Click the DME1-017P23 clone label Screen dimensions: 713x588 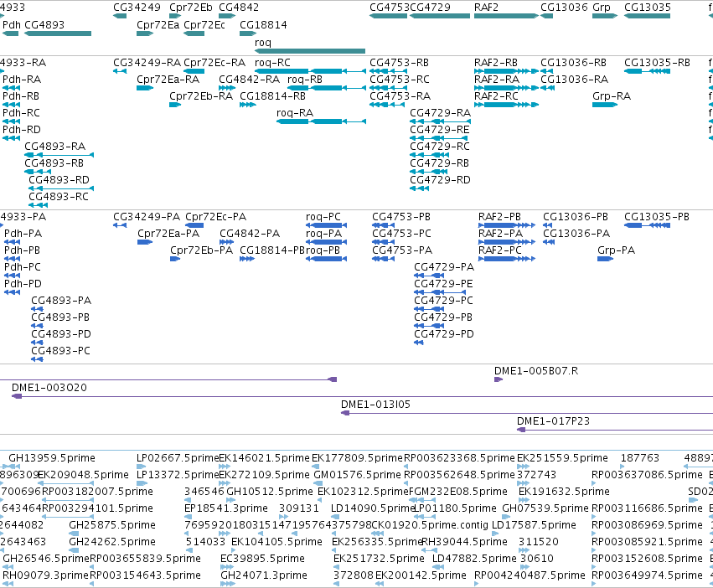click(553, 421)
